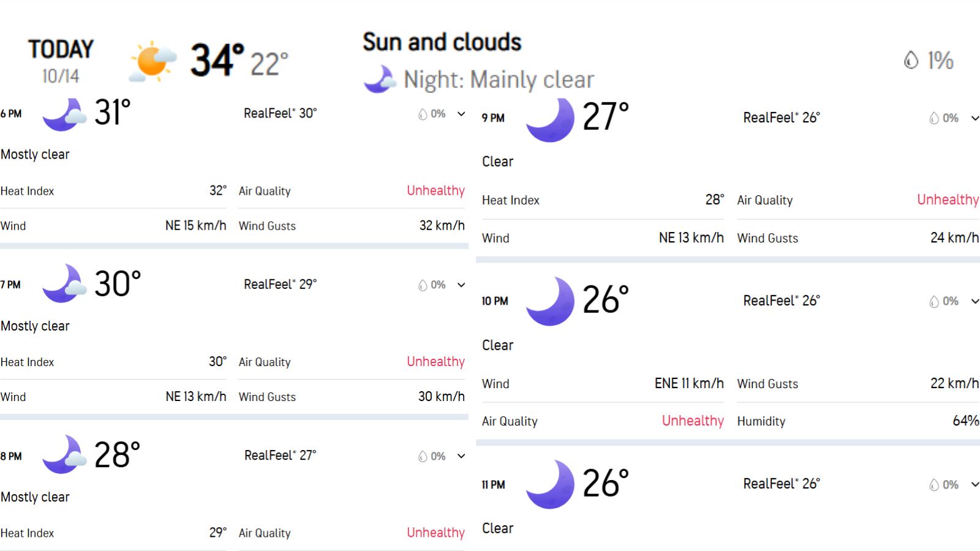The height and width of the screenshot is (551, 980).
Task: Collapse the 7 PM hourly details chevron
Action: (461, 285)
